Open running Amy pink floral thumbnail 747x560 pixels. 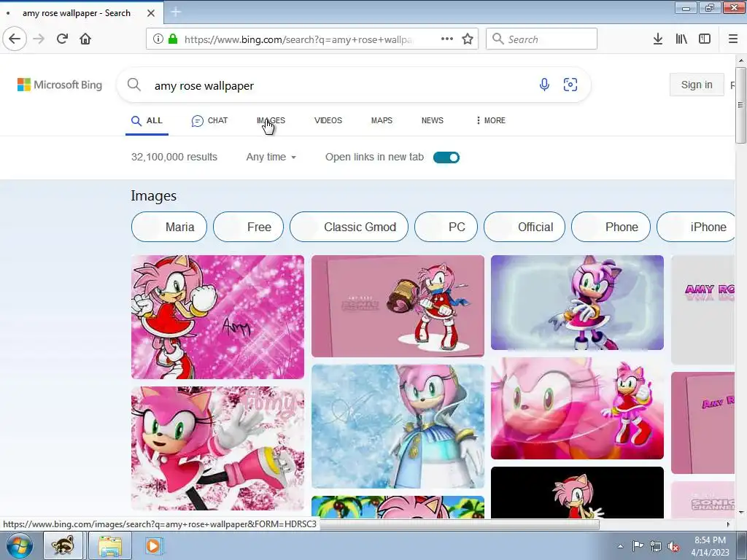coord(217,448)
